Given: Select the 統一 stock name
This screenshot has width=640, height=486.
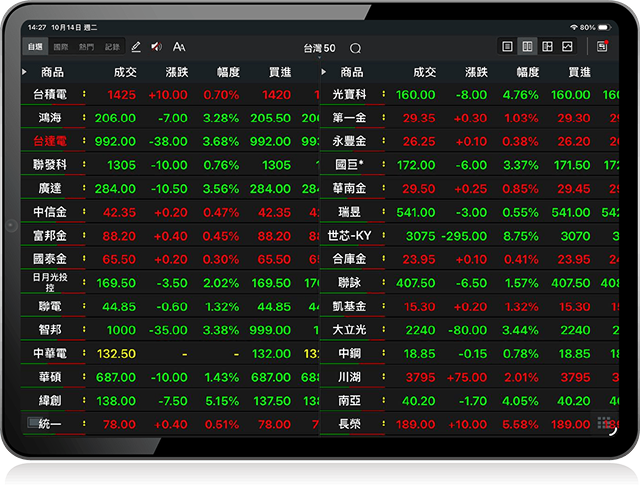Looking at the screenshot, I should (x=50, y=424).
